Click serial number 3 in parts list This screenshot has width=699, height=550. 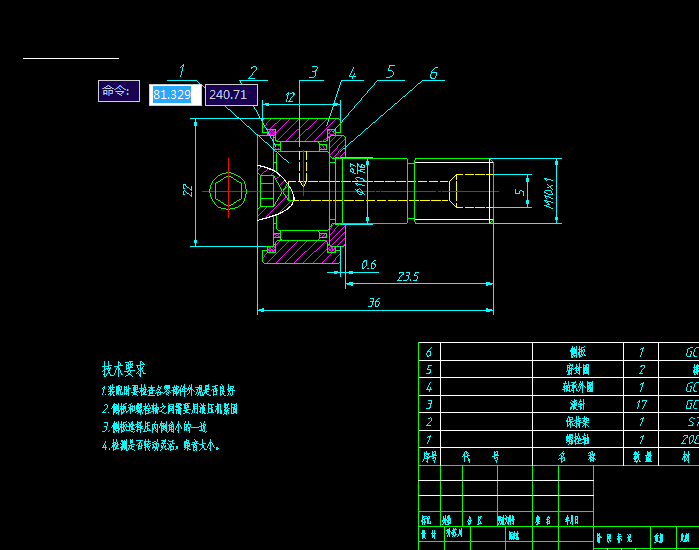(x=429, y=405)
